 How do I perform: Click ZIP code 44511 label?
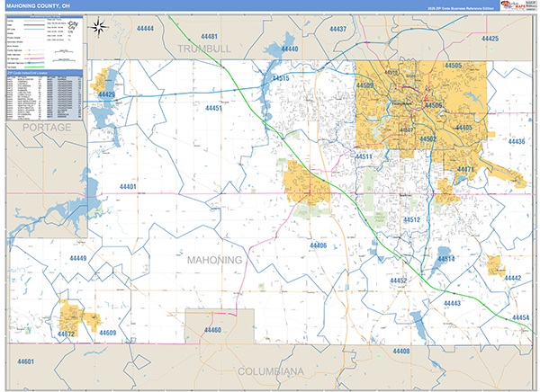(x=364, y=156)
